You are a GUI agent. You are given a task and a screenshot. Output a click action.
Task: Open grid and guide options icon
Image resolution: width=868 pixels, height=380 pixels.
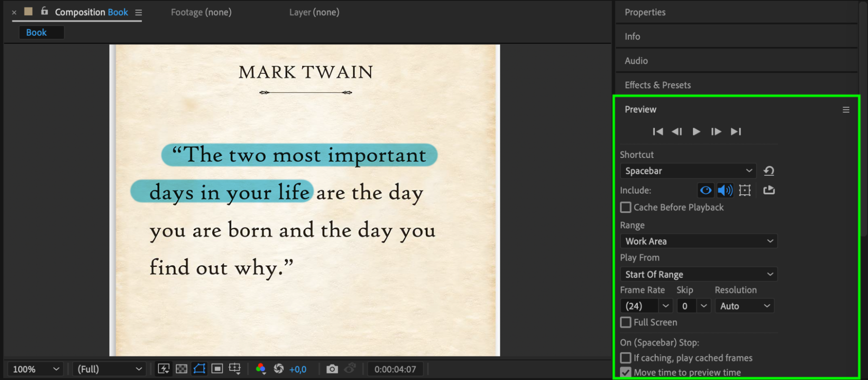pyautogui.click(x=235, y=369)
